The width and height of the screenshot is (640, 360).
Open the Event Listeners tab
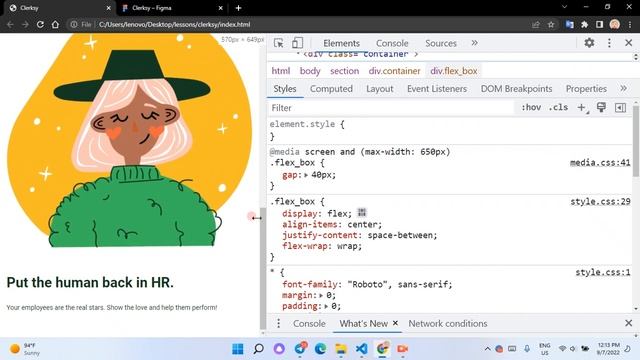coord(437,89)
